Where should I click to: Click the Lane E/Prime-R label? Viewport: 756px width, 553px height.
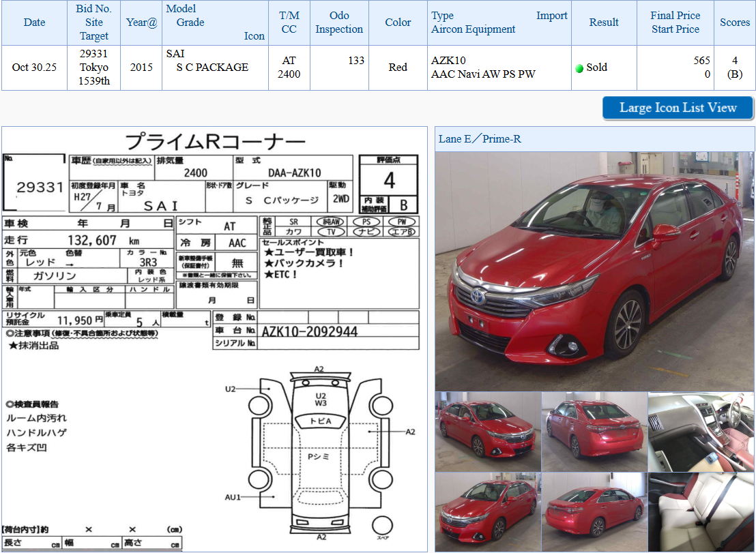point(480,139)
